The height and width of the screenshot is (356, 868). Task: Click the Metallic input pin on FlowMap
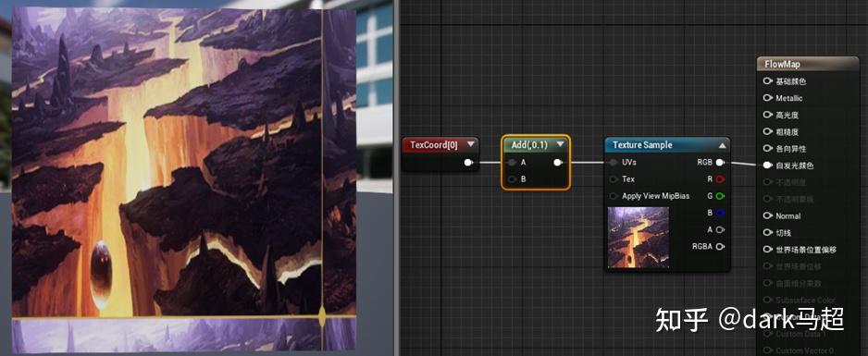767,98
